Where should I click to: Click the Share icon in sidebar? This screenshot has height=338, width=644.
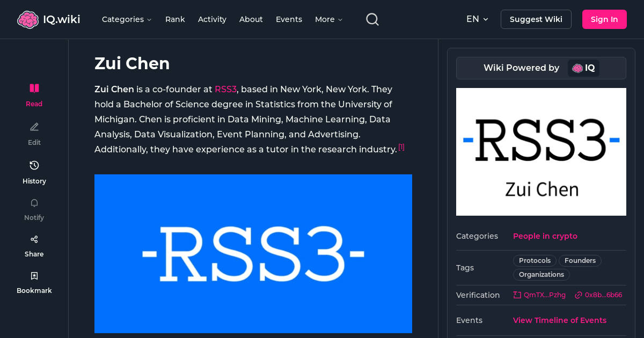point(34,239)
